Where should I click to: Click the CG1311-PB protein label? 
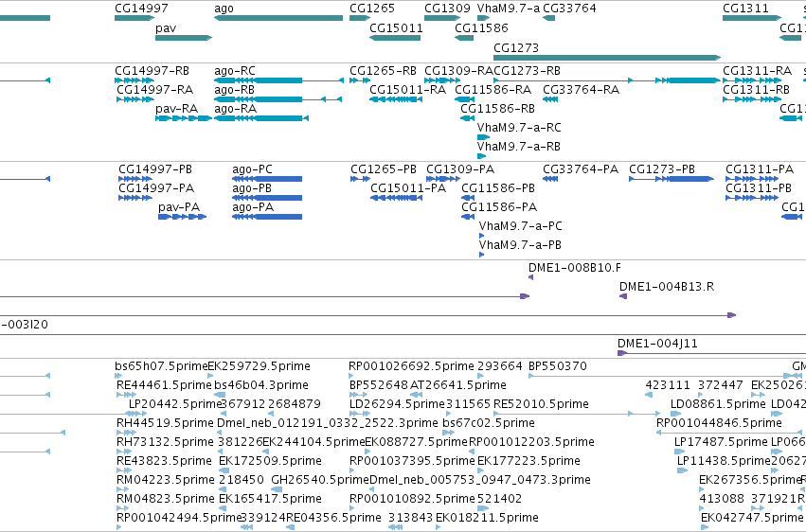759,188
